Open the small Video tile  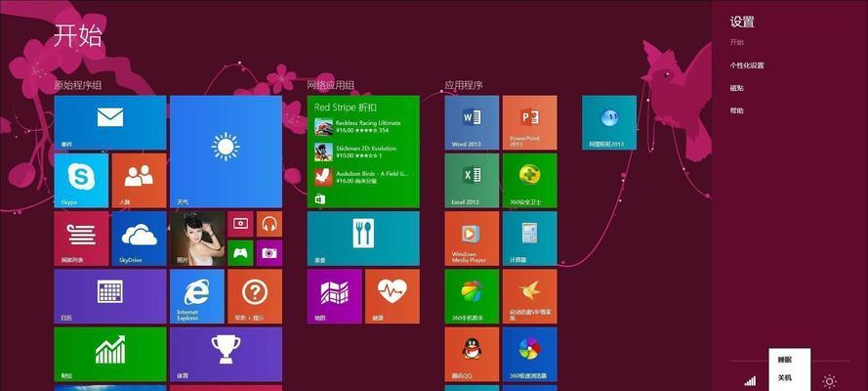[x=240, y=224]
